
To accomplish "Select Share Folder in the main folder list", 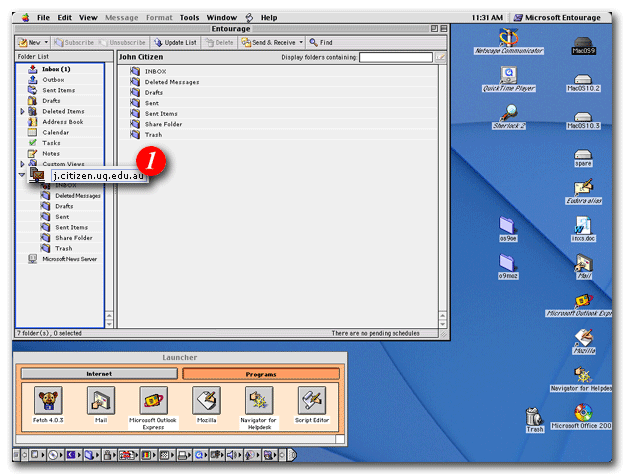I will 165,124.
